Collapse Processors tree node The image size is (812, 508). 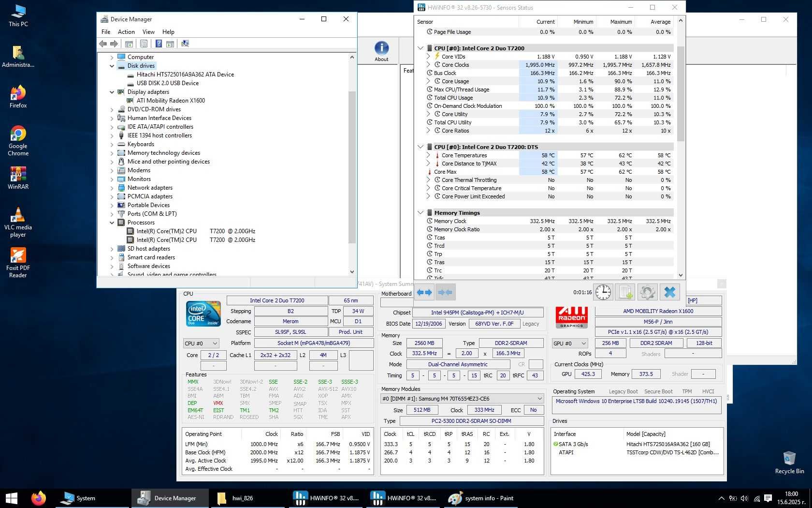click(112, 223)
